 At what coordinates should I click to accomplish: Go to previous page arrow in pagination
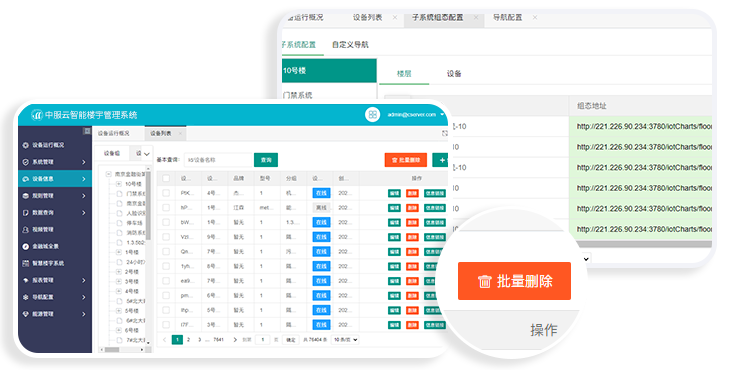pos(164,340)
